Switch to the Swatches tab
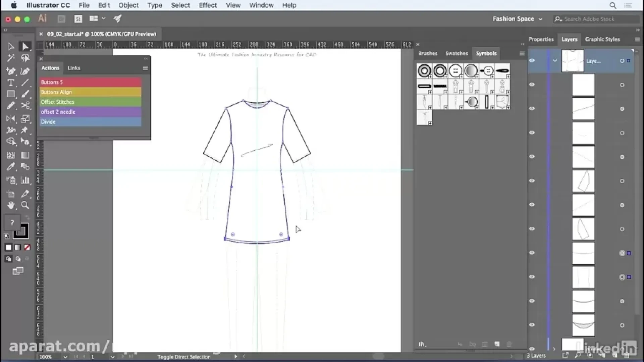This screenshot has width=644, height=362. click(456, 53)
